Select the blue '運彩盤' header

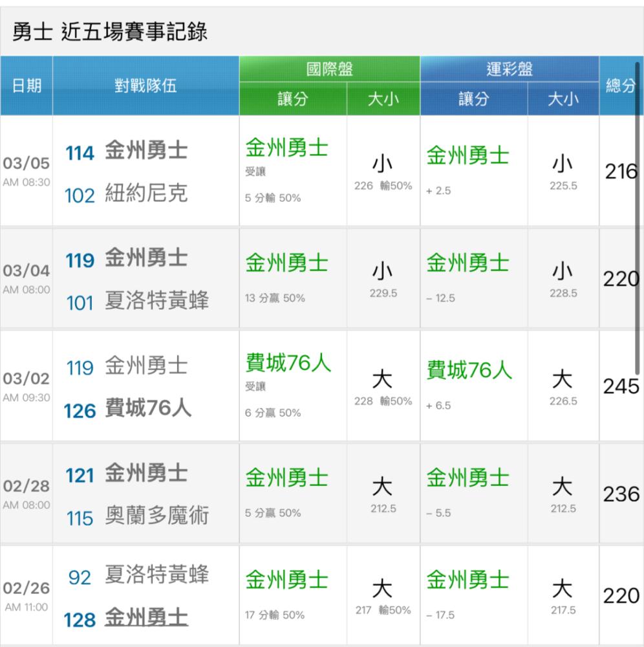coord(510,69)
